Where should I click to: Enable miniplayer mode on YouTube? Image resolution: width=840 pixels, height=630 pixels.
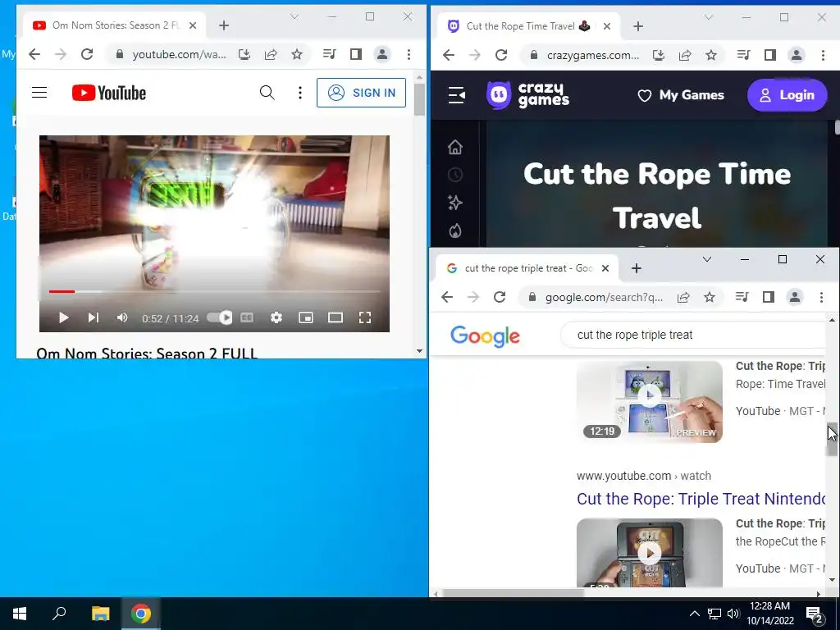click(306, 317)
